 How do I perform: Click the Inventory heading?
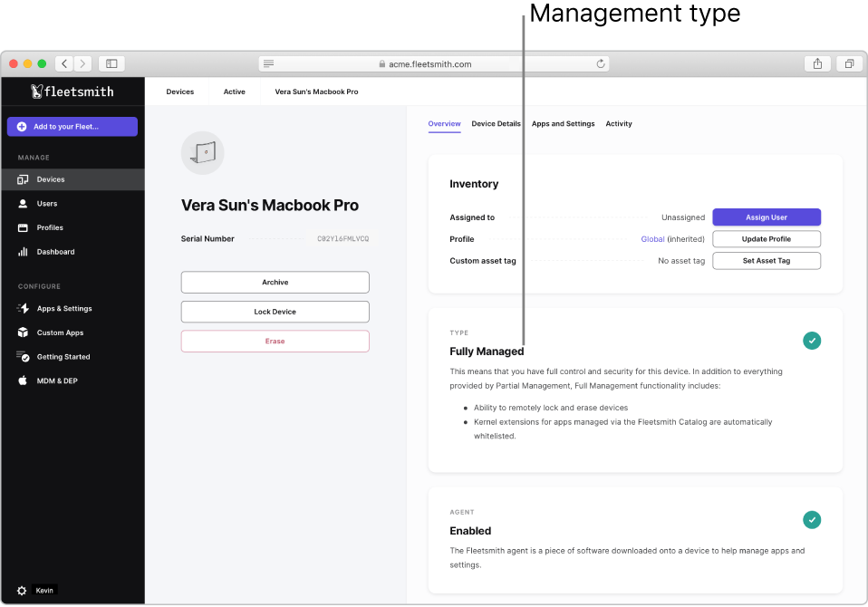coord(474,184)
